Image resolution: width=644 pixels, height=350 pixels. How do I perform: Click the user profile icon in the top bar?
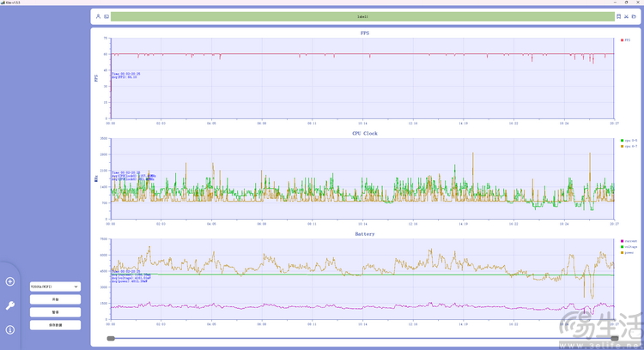(x=98, y=16)
